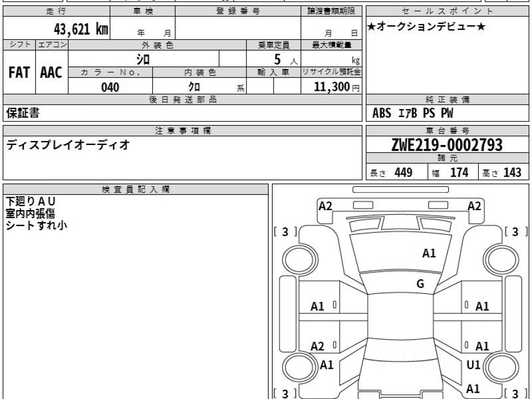Select the 幅 174 dimension
Image resolution: width=532 pixels, height=399 pixels.
[450, 172]
